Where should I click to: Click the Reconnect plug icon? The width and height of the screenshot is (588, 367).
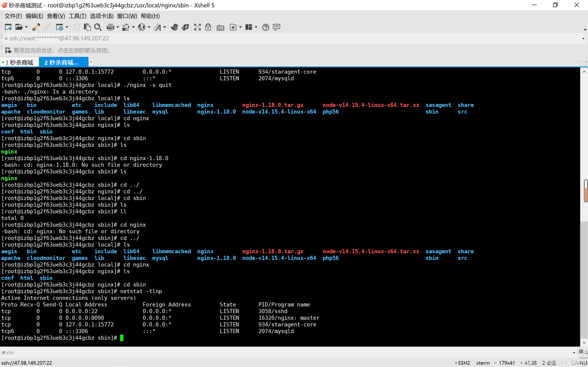coord(36,27)
